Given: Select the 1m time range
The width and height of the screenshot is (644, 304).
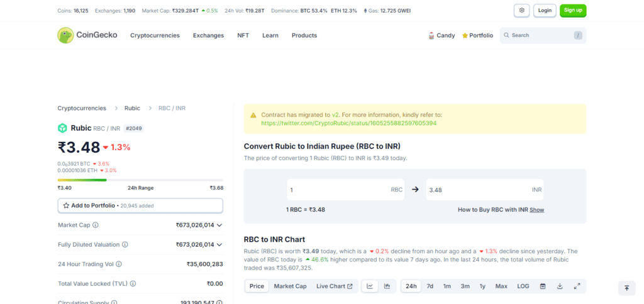Looking at the screenshot, I should coord(447,286).
